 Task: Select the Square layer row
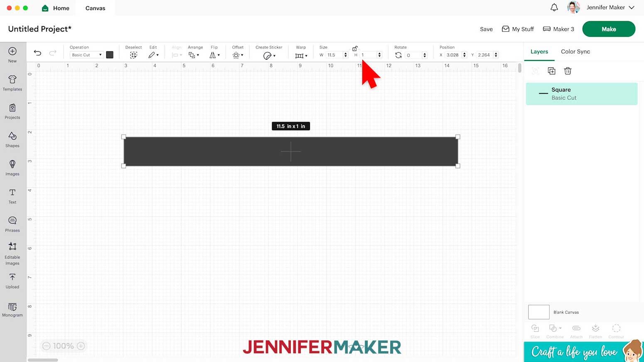pyautogui.click(x=582, y=93)
